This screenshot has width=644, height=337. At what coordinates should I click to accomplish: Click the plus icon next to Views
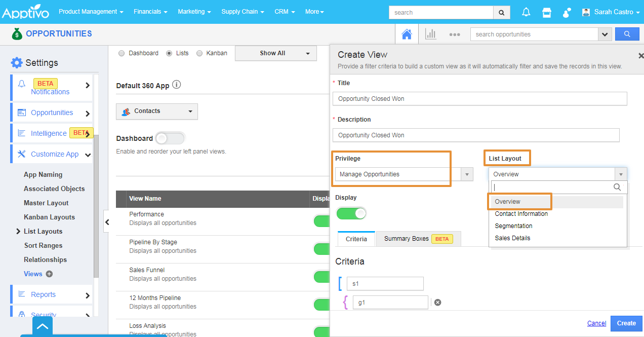(49, 274)
